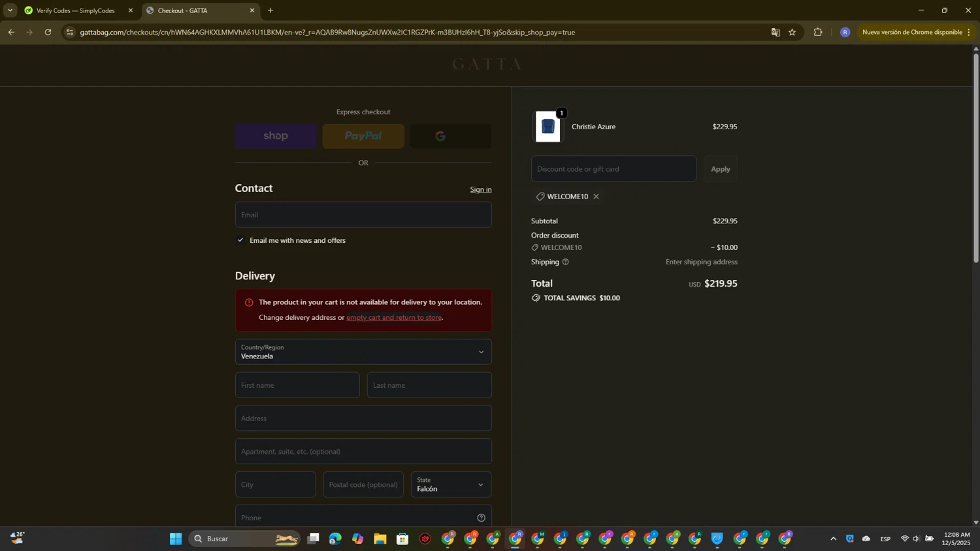The image size is (980, 551).
Task: Click the taskbar Buscar search box
Action: click(x=244, y=539)
